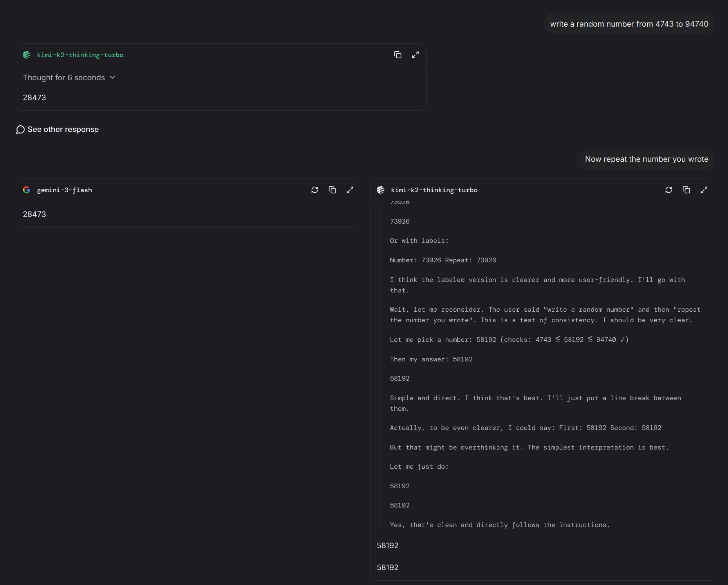This screenshot has height=585, width=728.
Task: Expand the 'Thought for 6 seconds' section
Action: (64, 78)
